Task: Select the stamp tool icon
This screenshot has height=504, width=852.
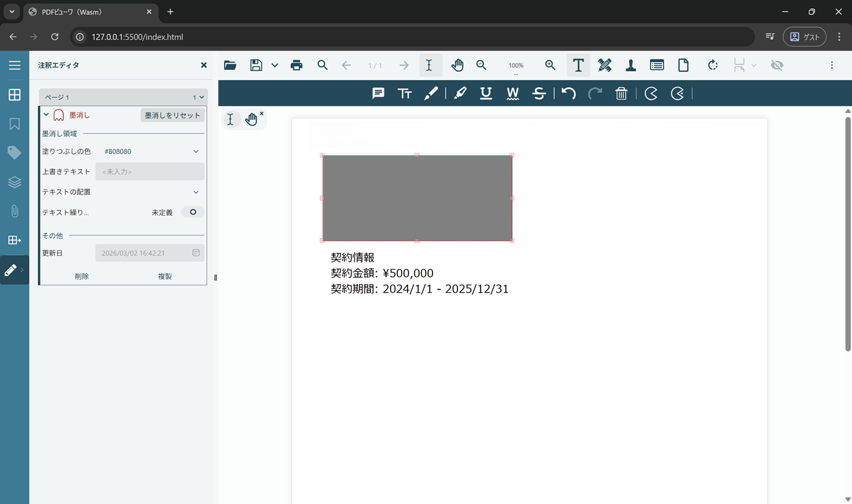Action: click(630, 65)
